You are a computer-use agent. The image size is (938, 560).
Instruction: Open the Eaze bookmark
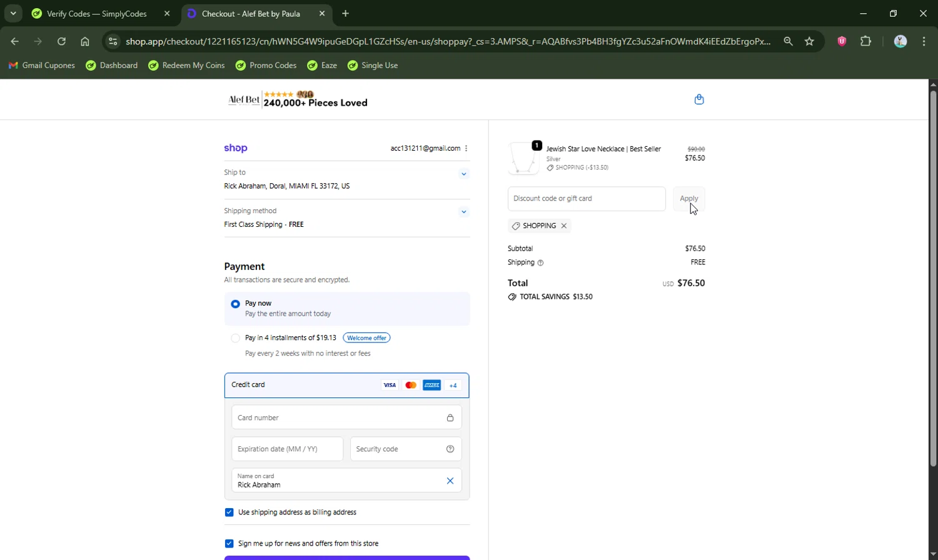322,65
